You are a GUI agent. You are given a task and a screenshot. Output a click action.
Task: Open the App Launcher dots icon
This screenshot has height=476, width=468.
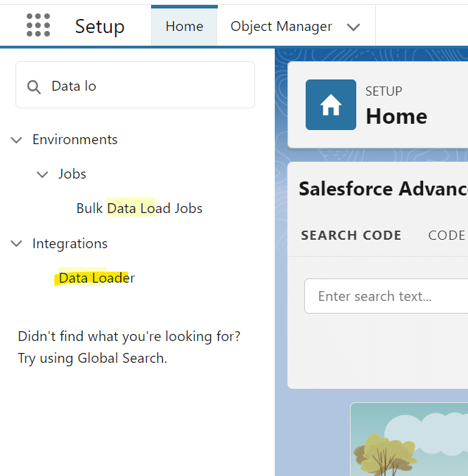coord(38,25)
